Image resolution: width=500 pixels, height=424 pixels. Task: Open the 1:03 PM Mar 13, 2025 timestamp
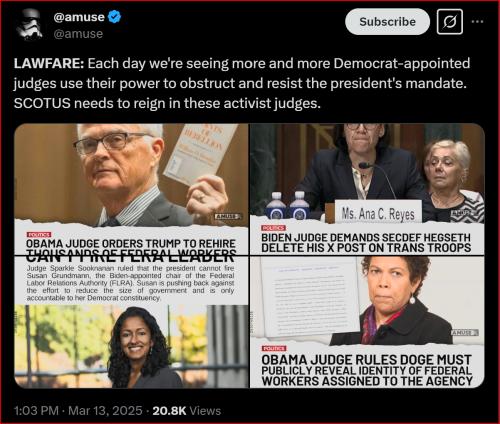(x=78, y=411)
